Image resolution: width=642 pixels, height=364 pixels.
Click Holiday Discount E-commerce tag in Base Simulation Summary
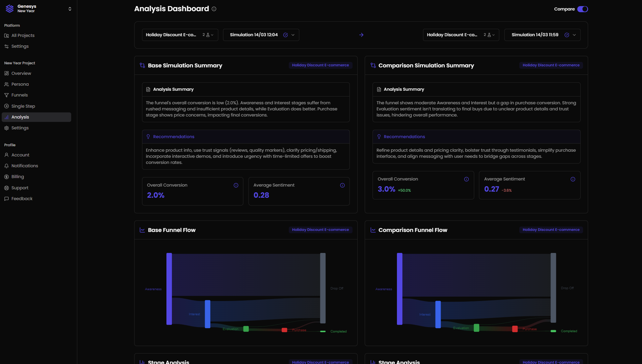coord(320,65)
